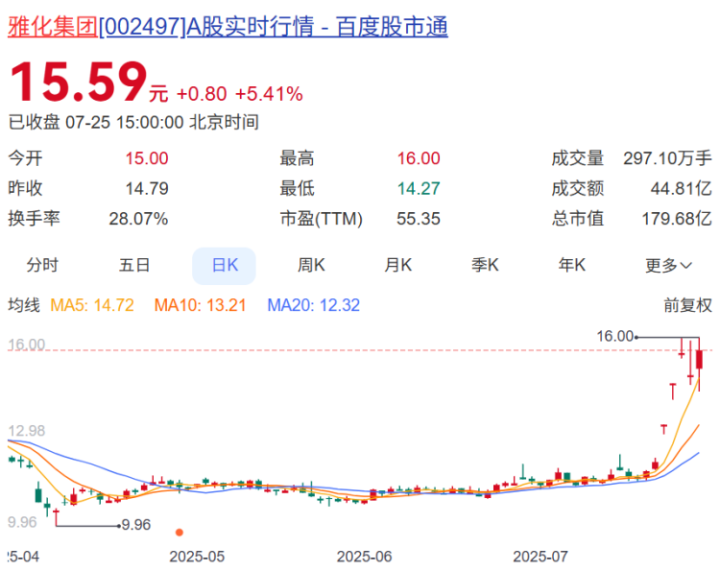Click the 2025-07 date axis label

point(540,557)
